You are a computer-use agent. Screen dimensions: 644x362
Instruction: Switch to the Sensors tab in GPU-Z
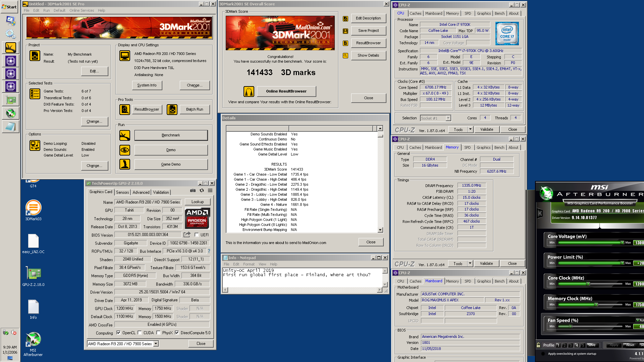(x=122, y=192)
